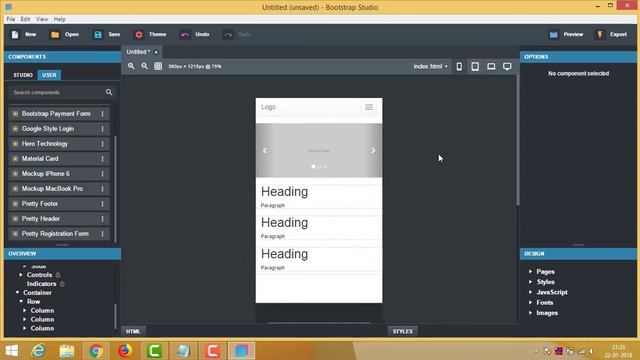Zoom in on the canvas

(x=131, y=66)
